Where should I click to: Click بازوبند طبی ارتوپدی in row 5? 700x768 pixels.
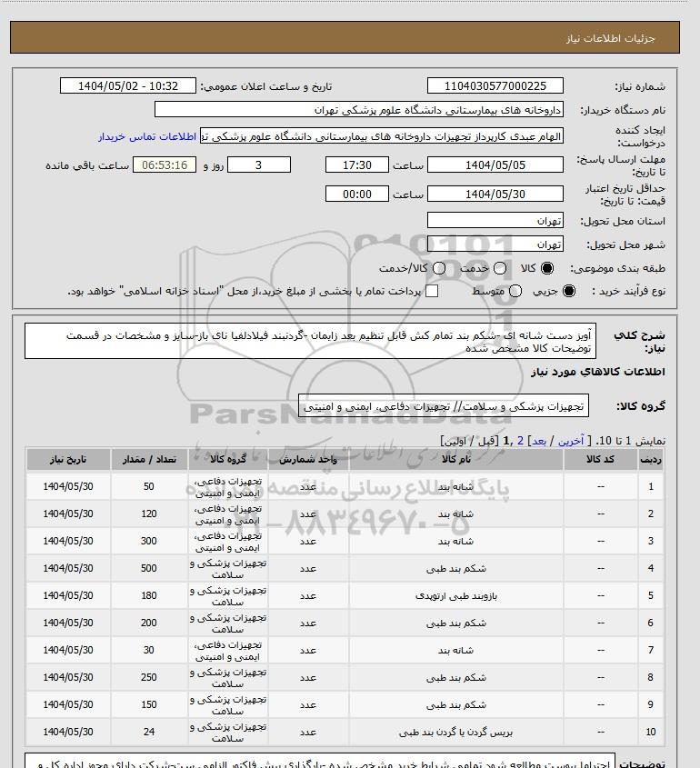pyautogui.click(x=456, y=596)
